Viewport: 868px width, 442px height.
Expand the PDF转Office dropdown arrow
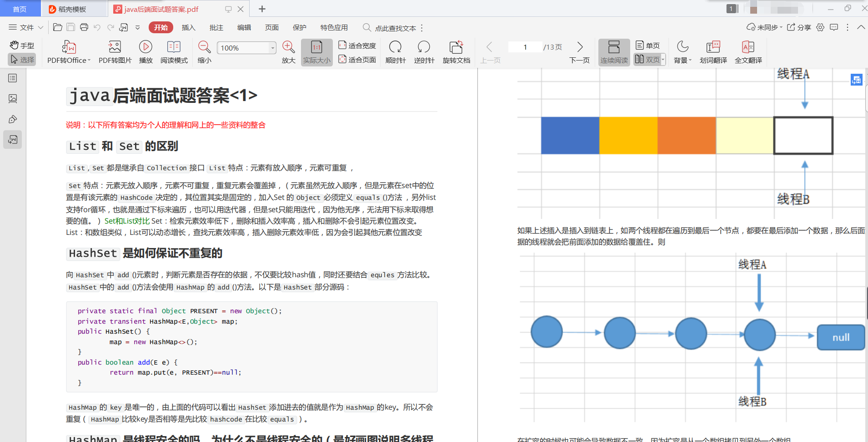coord(89,60)
